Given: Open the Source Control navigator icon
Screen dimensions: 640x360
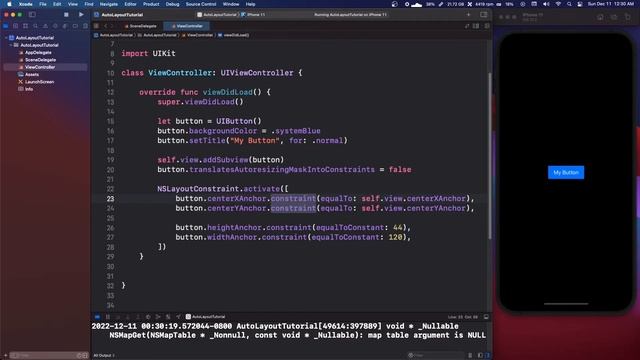Looking at the screenshot, I should point(16,26).
